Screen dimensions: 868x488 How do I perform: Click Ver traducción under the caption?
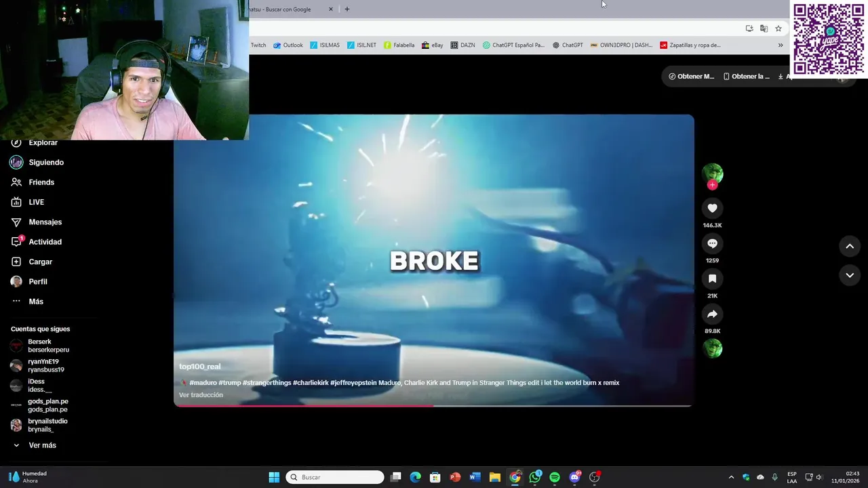pyautogui.click(x=201, y=395)
